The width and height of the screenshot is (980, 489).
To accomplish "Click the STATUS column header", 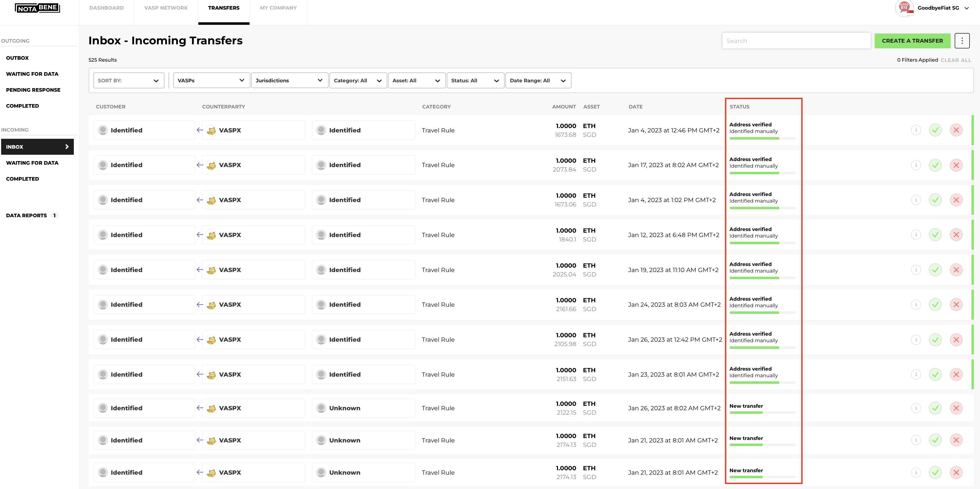I will 739,107.
